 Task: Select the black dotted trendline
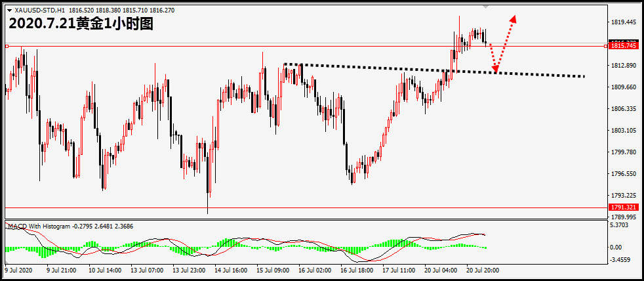coord(433,70)
